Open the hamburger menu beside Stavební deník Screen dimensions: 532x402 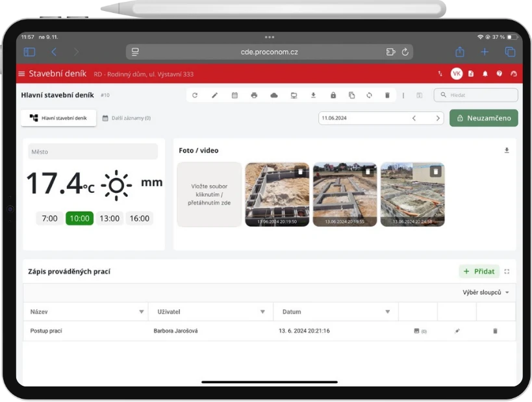point(21,74)
